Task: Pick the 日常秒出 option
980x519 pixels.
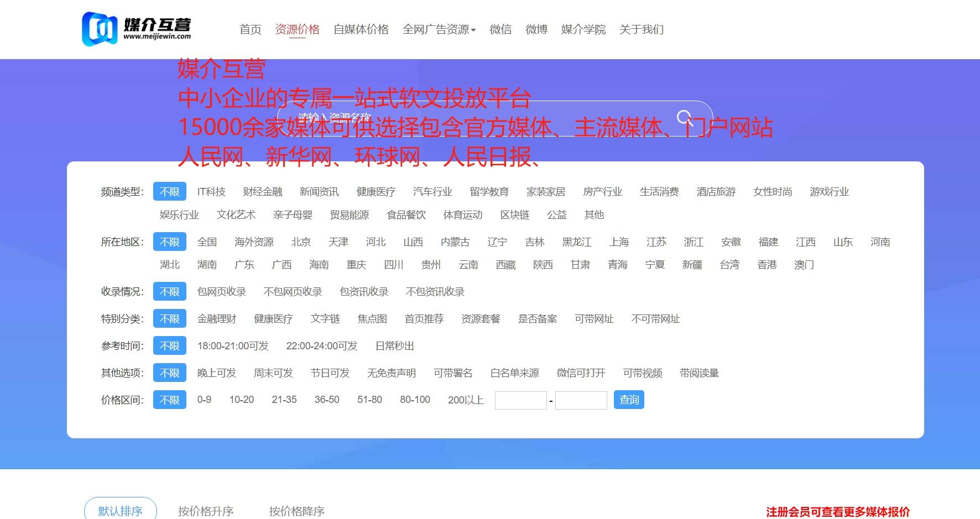Action: [x=394, y=346]
